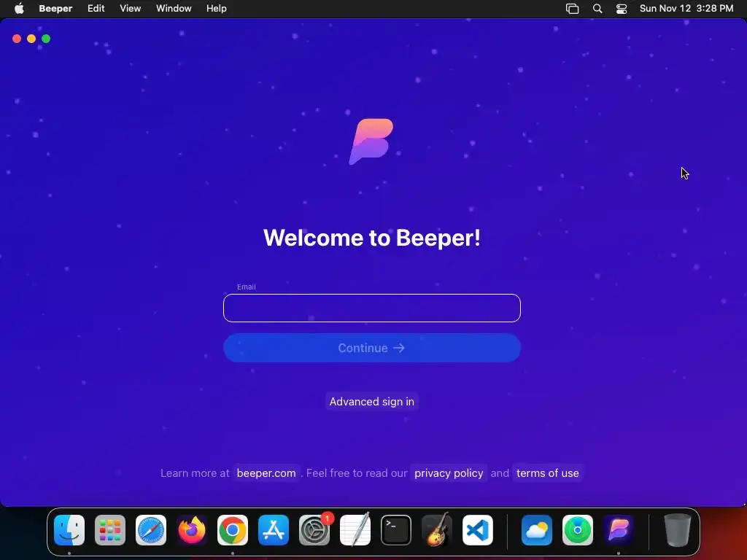Viewport: 747px width, 560px height.
Task: Click the Beeper logo
Action: click(371, 142)
